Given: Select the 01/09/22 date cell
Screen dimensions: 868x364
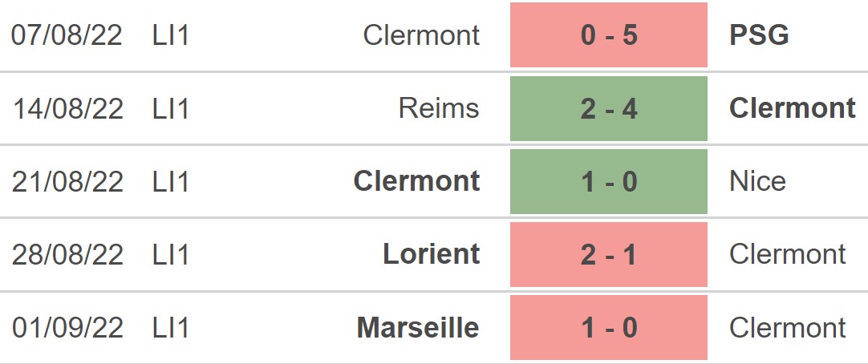Looking at the screenshot, I should pyautogui.click(x=67, y=327).
